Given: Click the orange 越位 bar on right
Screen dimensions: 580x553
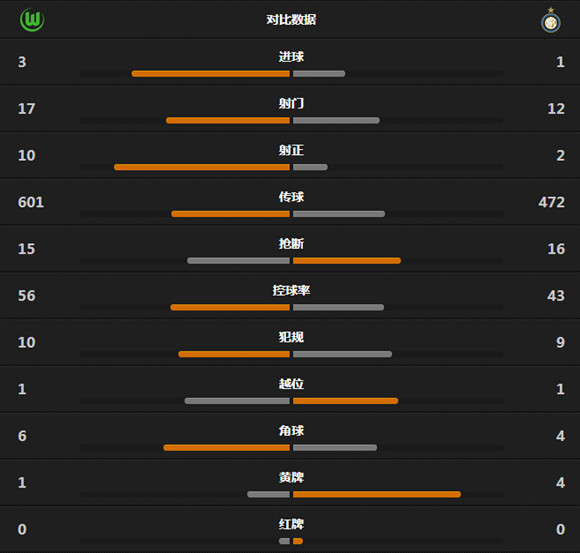Looking at the screenshot, I should [345, 401].
